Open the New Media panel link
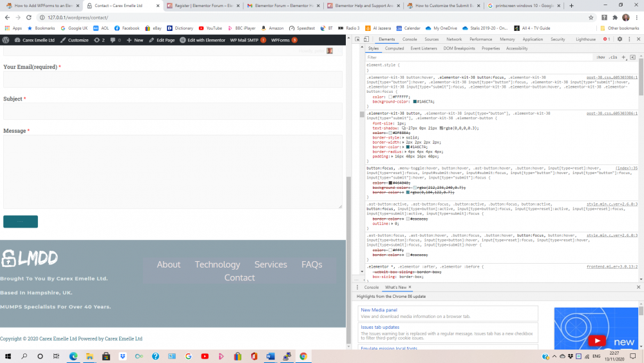 pos(379,310)
